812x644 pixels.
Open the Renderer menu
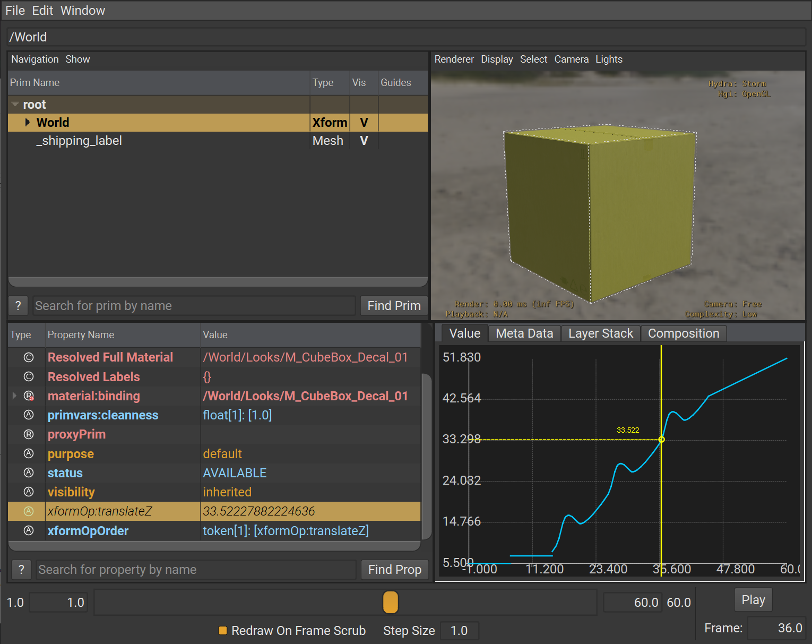pos(454,59)
